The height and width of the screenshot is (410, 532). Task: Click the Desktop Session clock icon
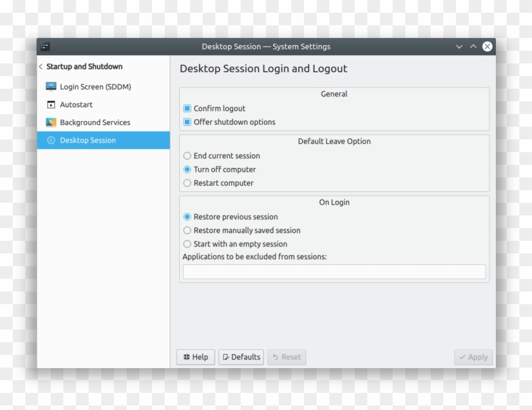pyautogui.click(x=51, y=140)
